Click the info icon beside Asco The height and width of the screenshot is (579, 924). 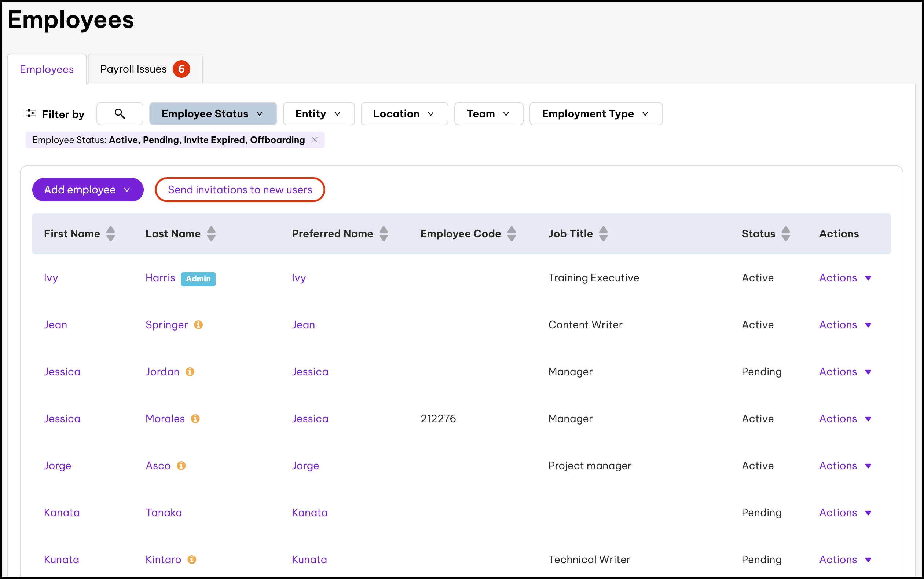click(181, 465)
